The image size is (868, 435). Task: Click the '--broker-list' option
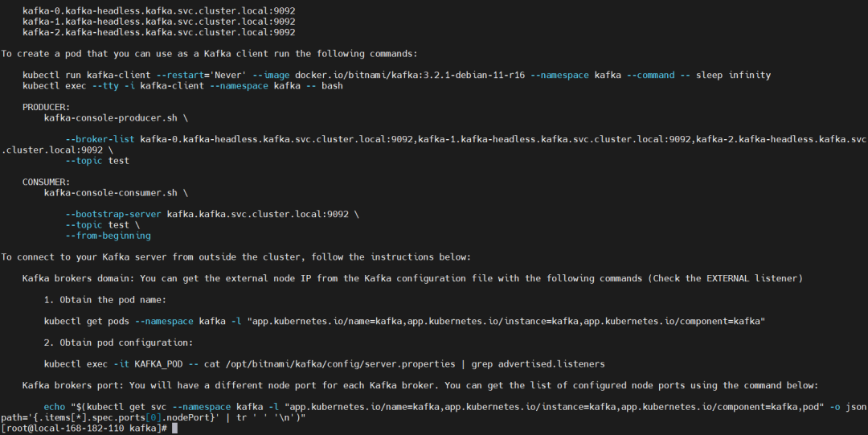[x=100, y=139]
